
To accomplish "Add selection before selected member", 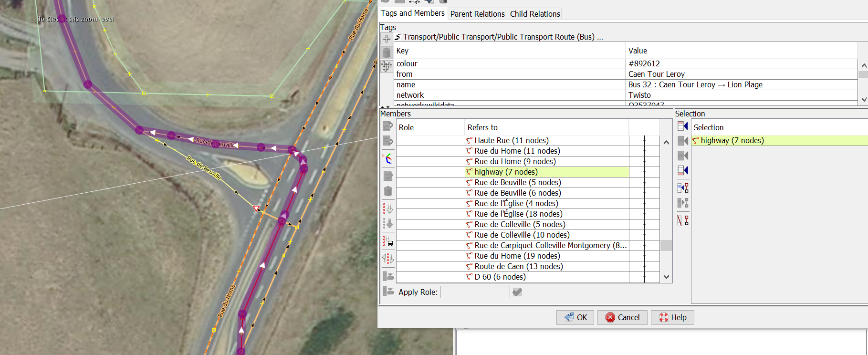I will point(683,141).
